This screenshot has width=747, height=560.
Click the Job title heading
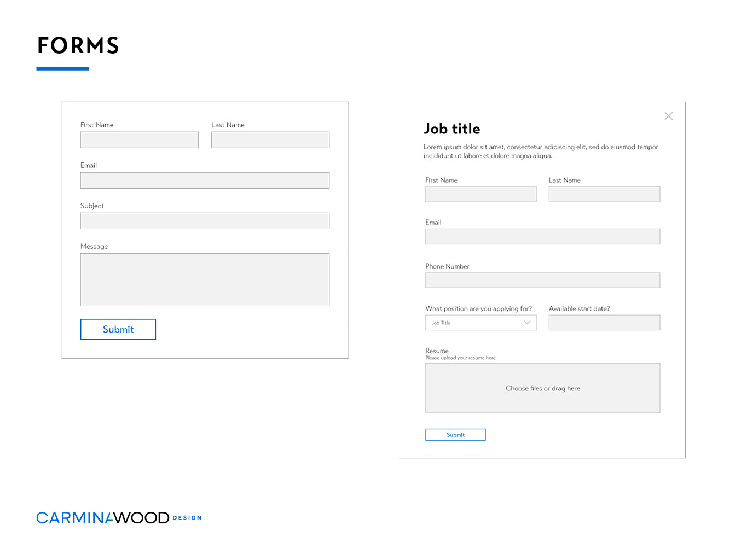452,129
